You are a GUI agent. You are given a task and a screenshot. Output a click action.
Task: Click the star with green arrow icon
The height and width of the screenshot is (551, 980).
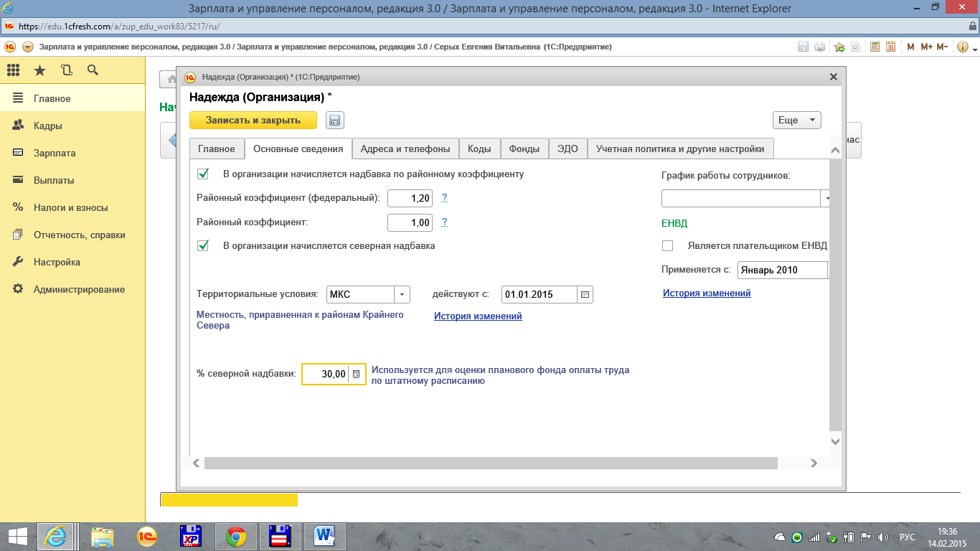[x=839, y=47]
